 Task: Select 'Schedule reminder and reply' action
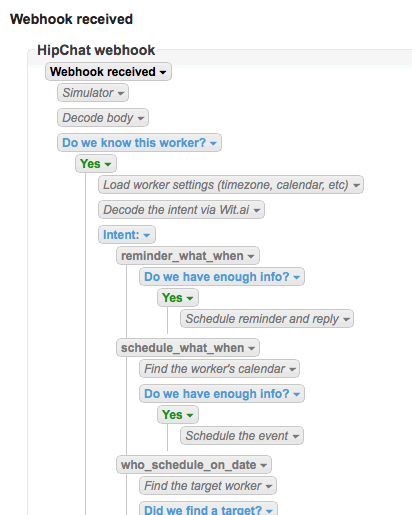267,319
